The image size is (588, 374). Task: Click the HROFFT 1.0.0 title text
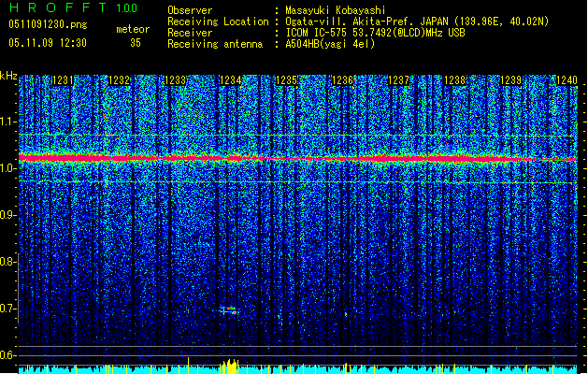[x=74, y=7]
